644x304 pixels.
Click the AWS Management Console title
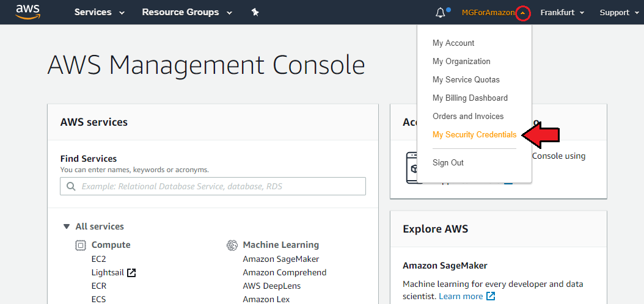pos(206,65)
